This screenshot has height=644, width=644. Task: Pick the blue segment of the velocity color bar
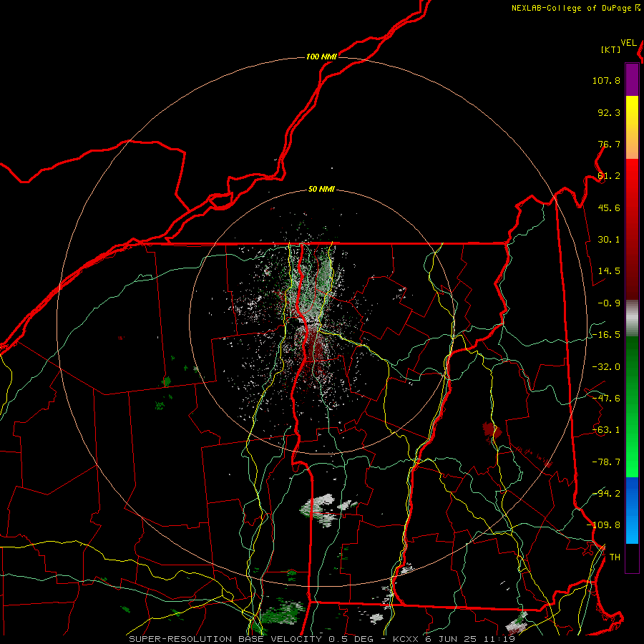[632, 510]
